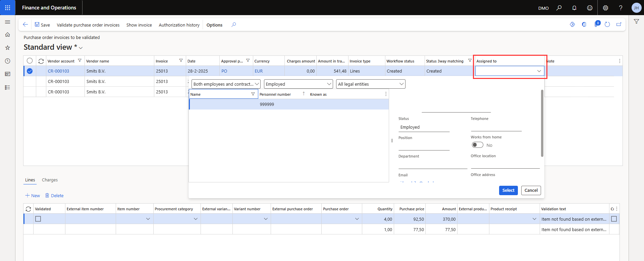The image size is (644, 261).
Task: Click the feedback smiley icon
Action: 590,8
